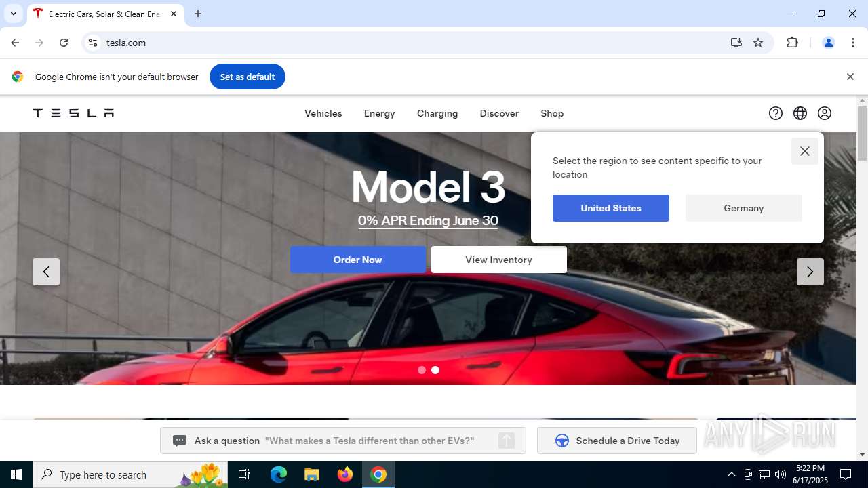The image size is (868, 488).
Task: Click View Inventory button
Action: (x=499, y=260)
